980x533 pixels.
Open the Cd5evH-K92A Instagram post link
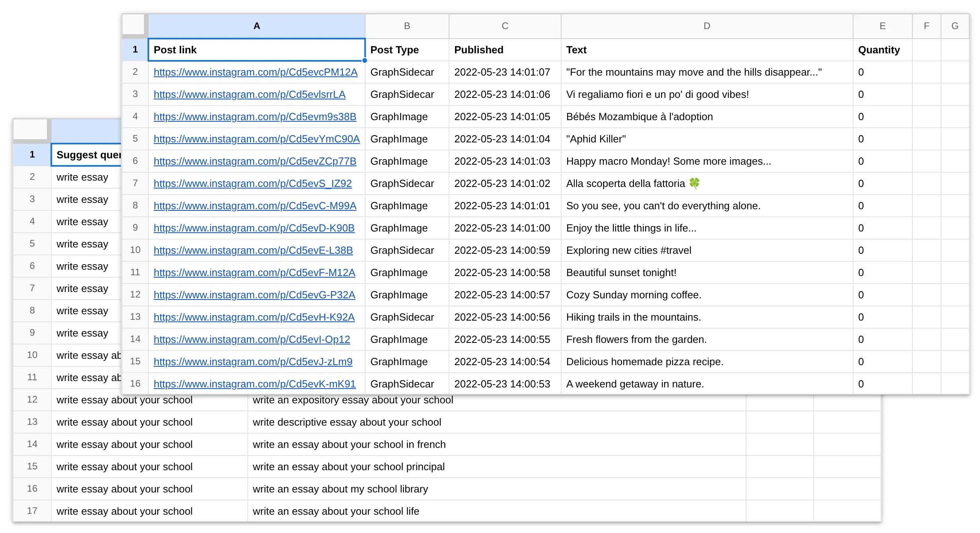pos(254,317)
